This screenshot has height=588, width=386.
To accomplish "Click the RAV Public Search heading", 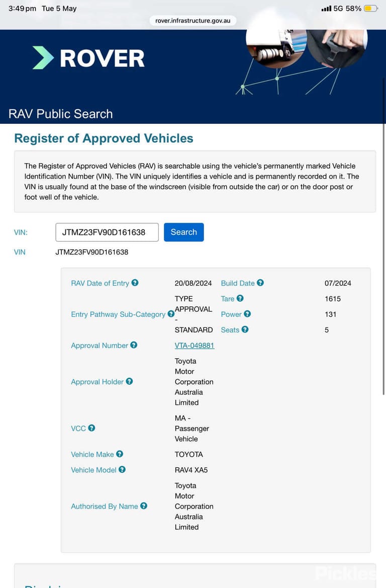I will 61,114.
